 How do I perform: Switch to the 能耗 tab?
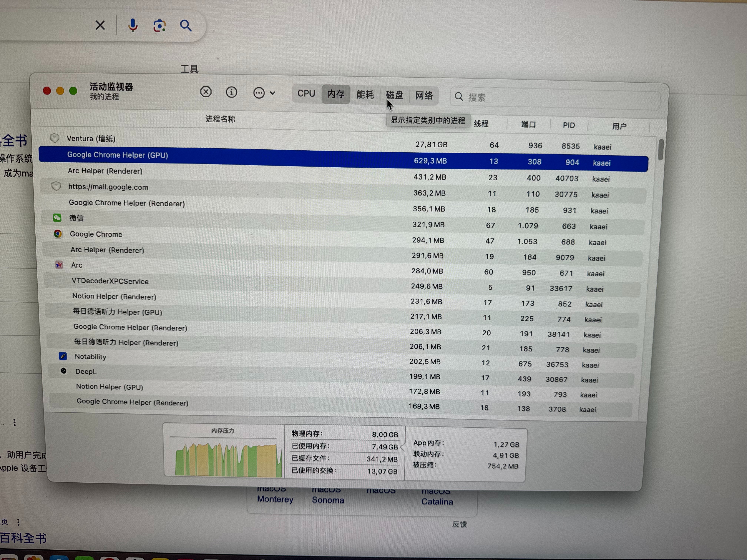[365, 94]
